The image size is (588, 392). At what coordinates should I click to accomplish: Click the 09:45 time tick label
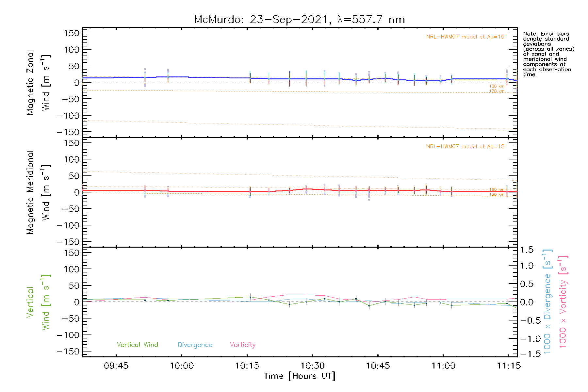click(x=116, y=366)
